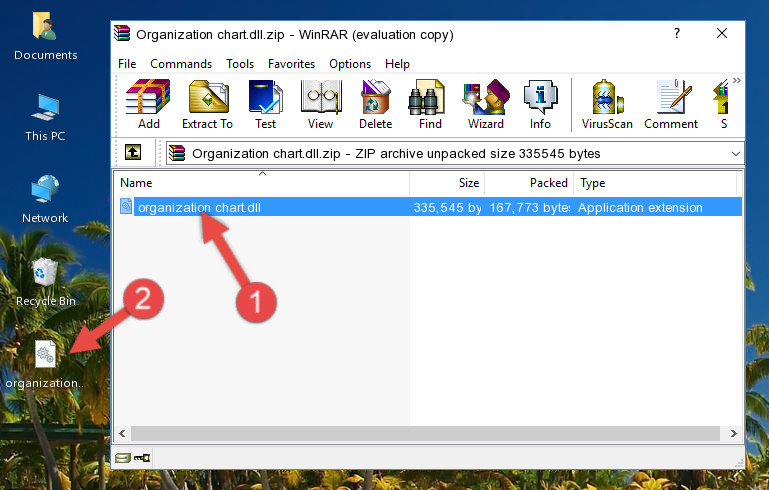Open the File menu
Image resolution: width=769 pixels, height=490 pixels.
(x=127, y=64)
